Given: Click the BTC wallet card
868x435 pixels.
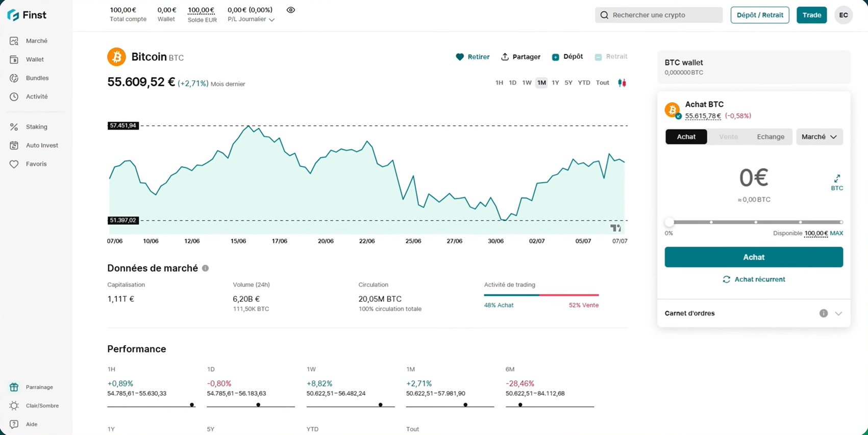Looking at the screenshot, I should pyautogui.click(x=754, y=67).
